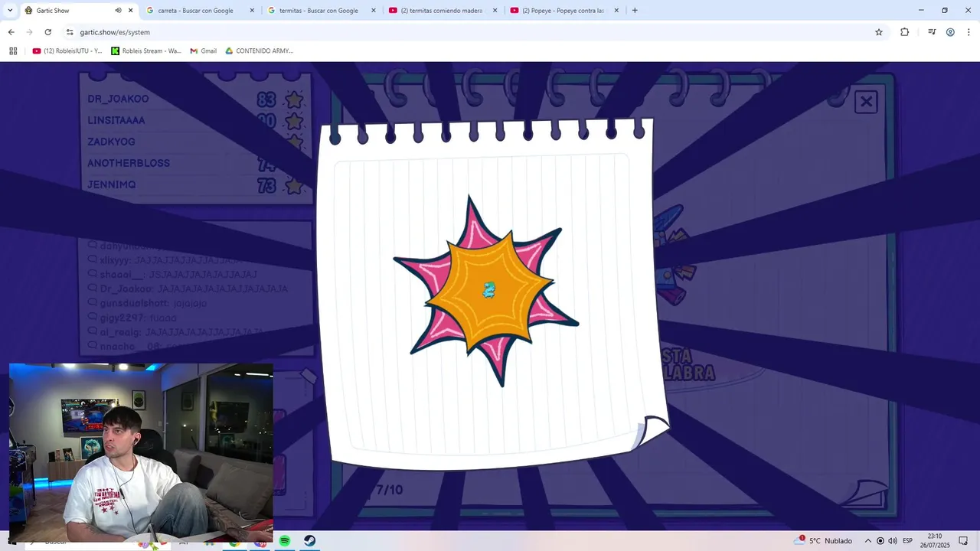The height and width of the screenshot is (551, 980).
Task: Open the Robleis Stream bookmark
Action: 146,51
